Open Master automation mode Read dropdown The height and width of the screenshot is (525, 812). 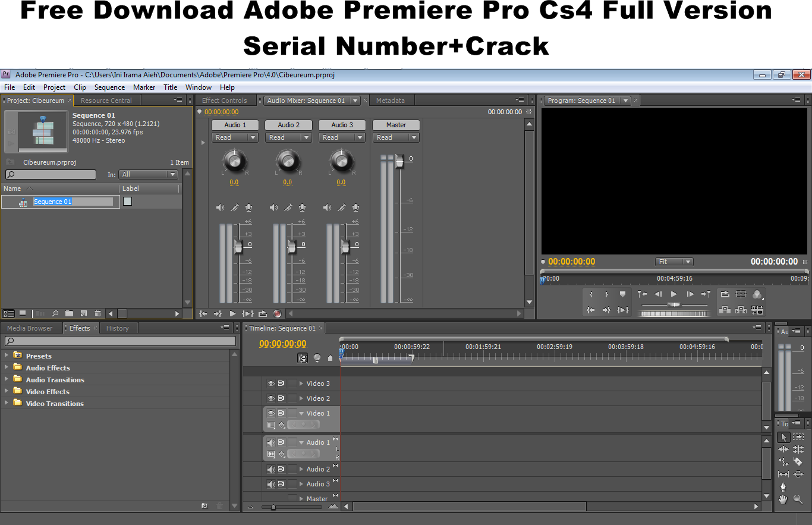click(x=396, y=137)
